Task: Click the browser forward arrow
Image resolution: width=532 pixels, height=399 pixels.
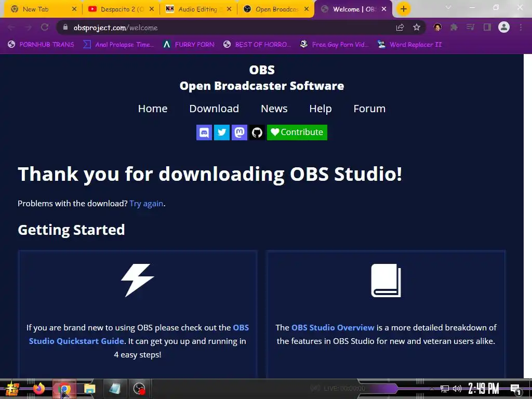Action: coord(28,28)
